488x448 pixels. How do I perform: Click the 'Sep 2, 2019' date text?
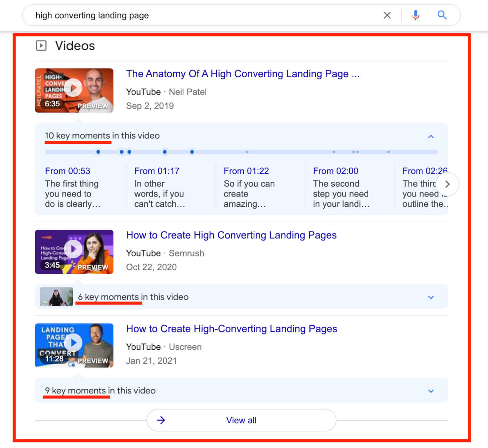[150, 106]
